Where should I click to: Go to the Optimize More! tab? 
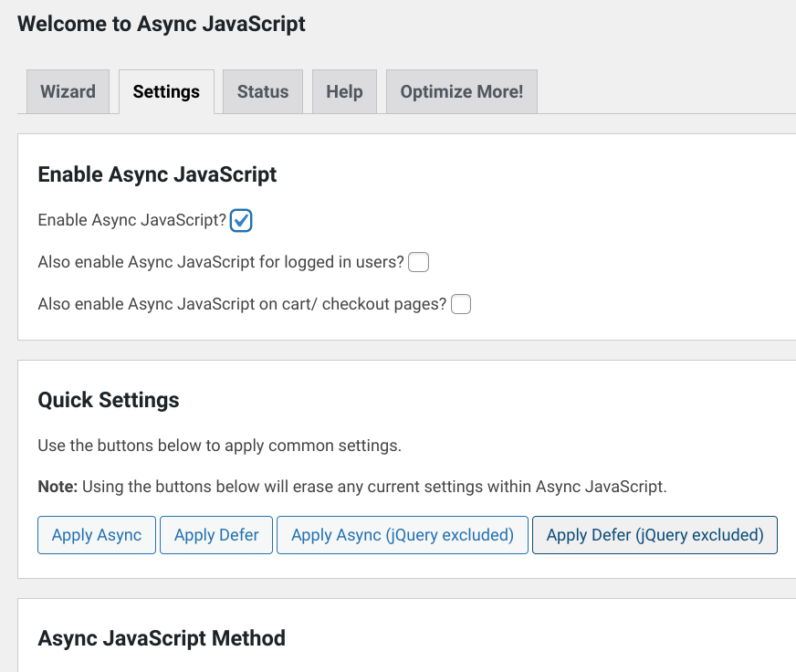pyautogui.click(x=462, y=91)
